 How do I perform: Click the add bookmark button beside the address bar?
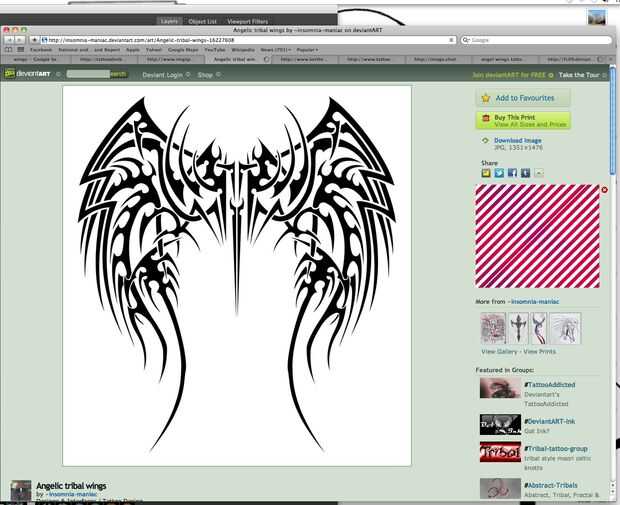pyautogui.click(x=34, y=40)
